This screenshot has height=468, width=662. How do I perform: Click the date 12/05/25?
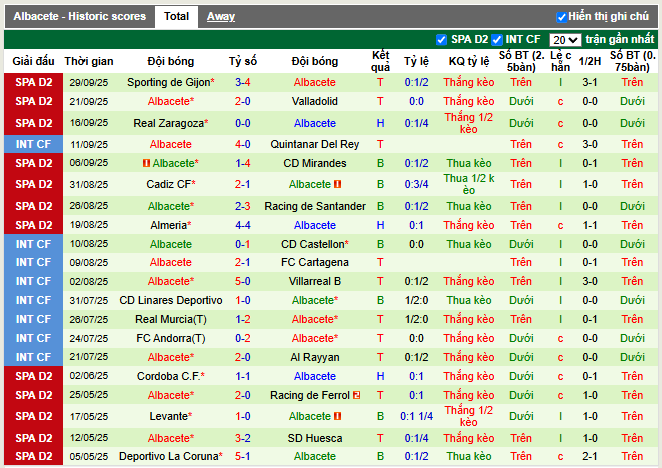[89, 438]
